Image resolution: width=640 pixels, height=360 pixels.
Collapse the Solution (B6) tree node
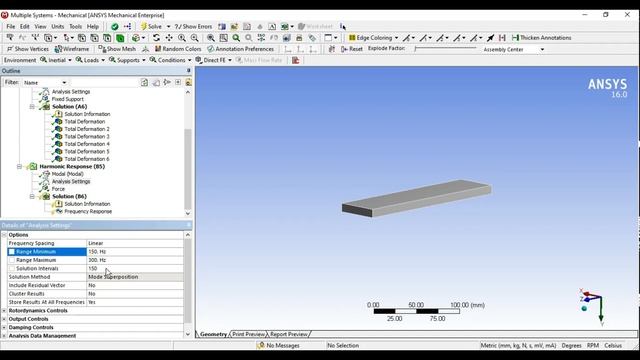point(32,196)
